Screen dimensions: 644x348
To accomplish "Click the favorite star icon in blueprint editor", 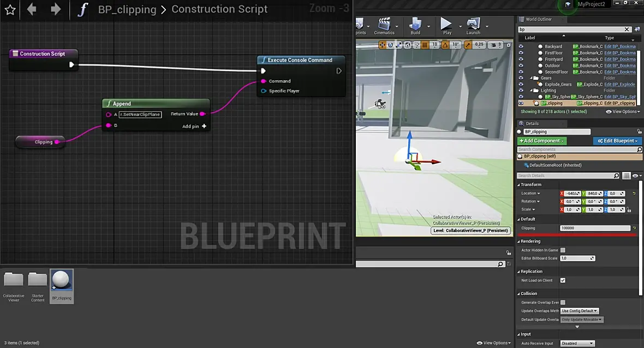I will 10,9.
